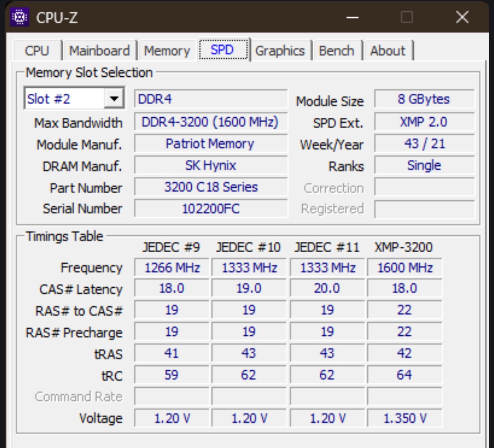Click JEDEC #9 tRAS value 41
The height and width of the screenshot is (448, 494).
tap(172, 353)
